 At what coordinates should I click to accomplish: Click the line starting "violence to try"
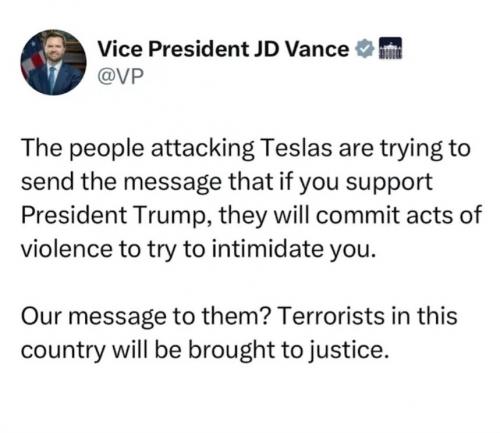click(198, 250)
